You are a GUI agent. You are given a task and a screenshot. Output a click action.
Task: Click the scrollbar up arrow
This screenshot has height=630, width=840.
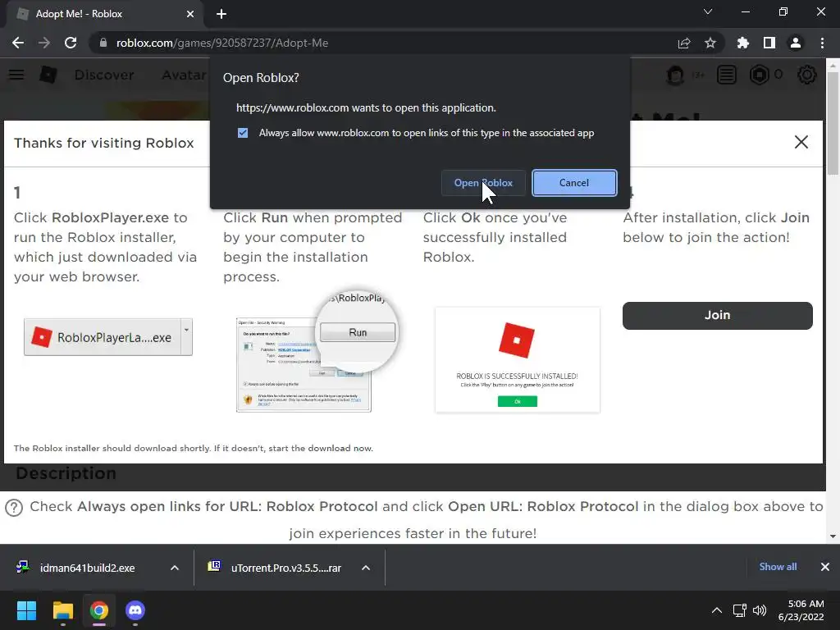click(x=833, y=66)
